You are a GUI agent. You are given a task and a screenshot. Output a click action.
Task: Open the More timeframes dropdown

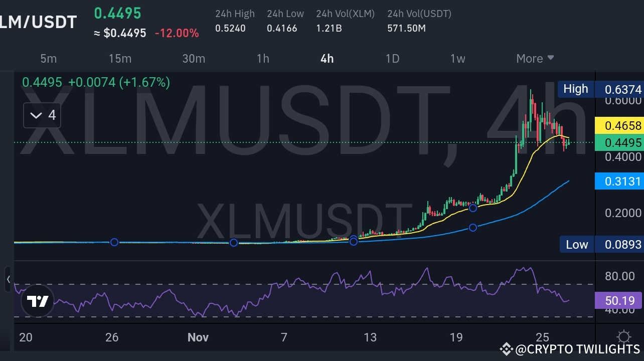(x=534, y=59)
